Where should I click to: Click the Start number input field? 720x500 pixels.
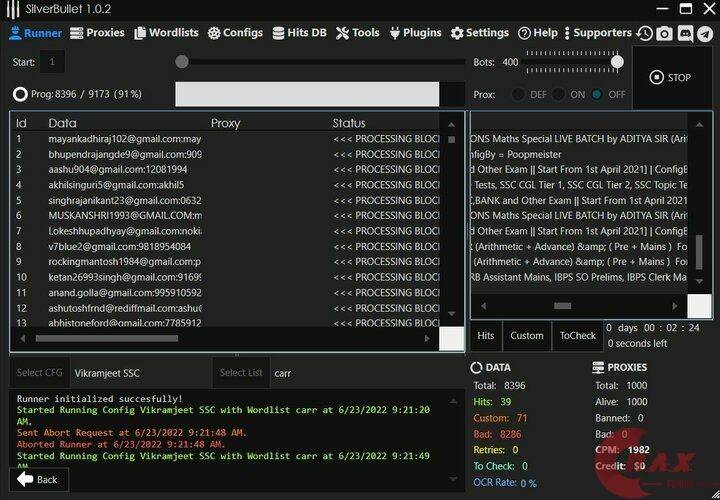click(x=52, y=62)
